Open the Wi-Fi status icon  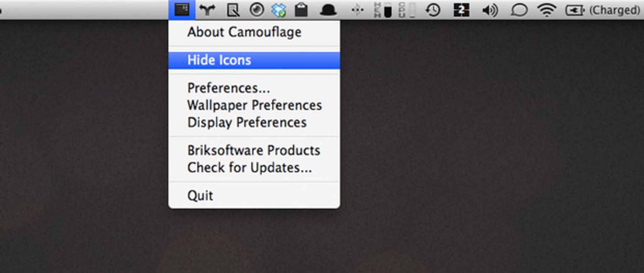click(546, 10)
